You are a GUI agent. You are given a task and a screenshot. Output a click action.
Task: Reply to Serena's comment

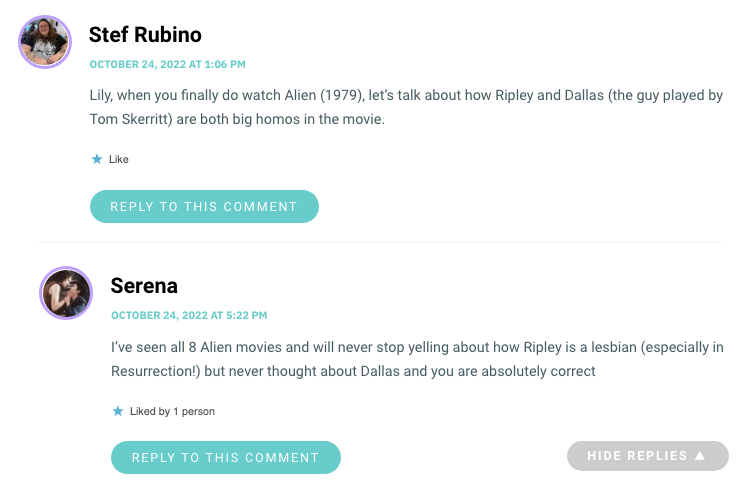(226, 458)
